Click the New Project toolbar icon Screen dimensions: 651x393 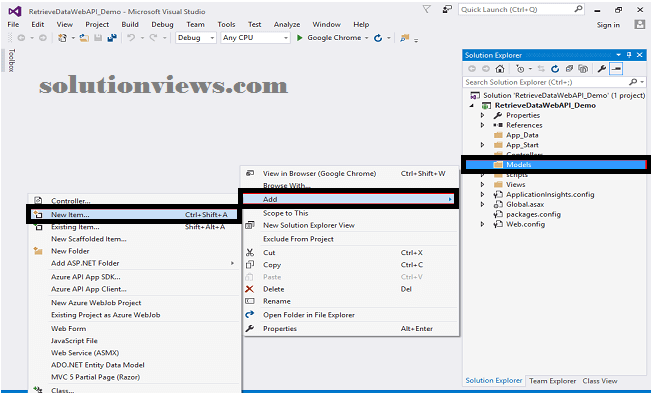(x=62, y=38)
